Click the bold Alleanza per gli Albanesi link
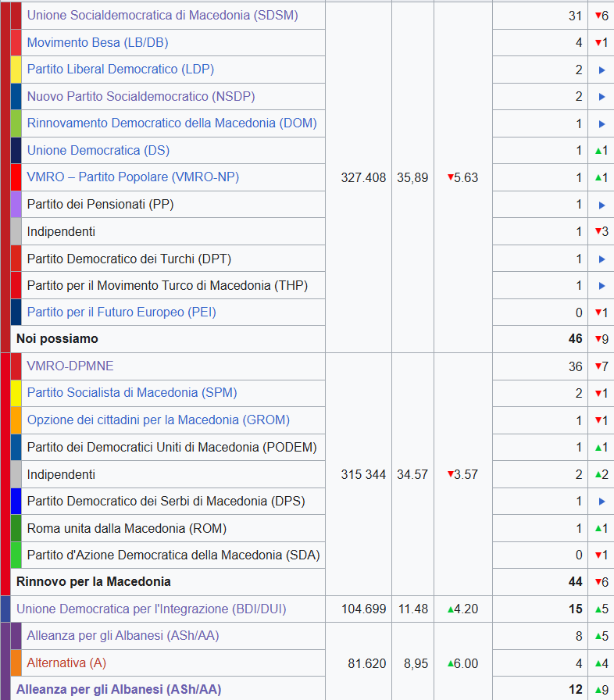This screenshot has height=700, width=614. click(118, 689)
